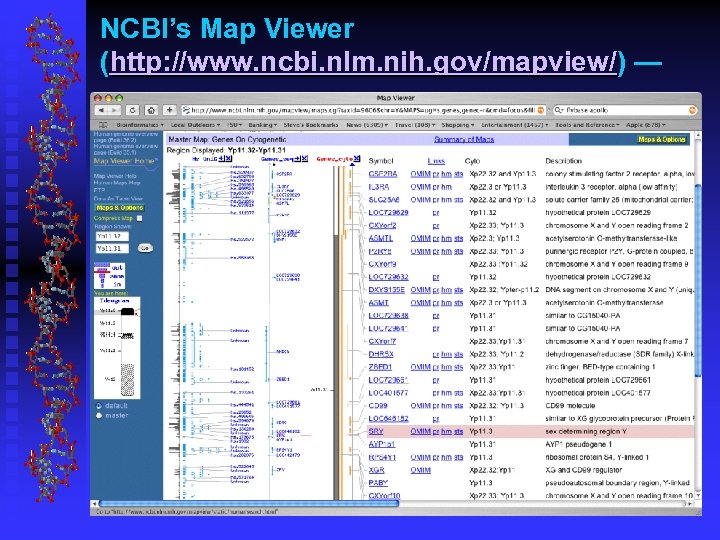The image size is (720, 540).
Task: Open the DHRSX gene symbol link
Action: click(x=381, y=354)
